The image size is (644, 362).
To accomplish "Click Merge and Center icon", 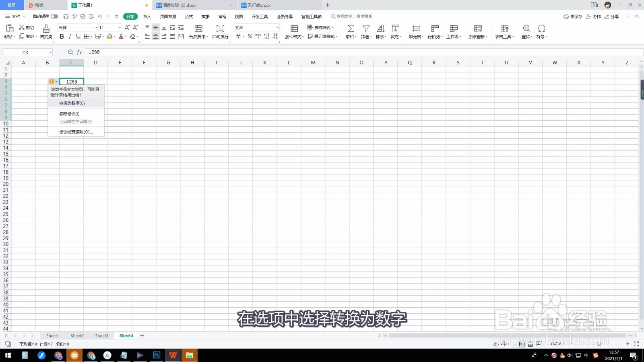I will [x=198, y=29].
